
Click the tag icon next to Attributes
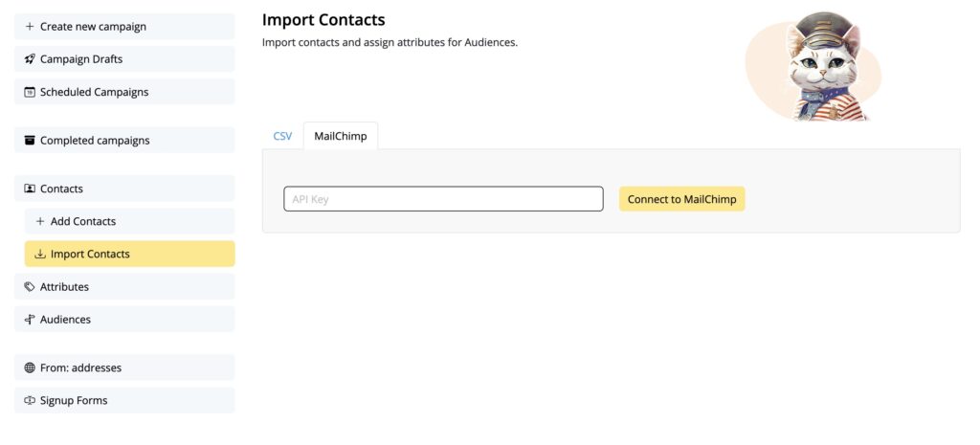30,286
